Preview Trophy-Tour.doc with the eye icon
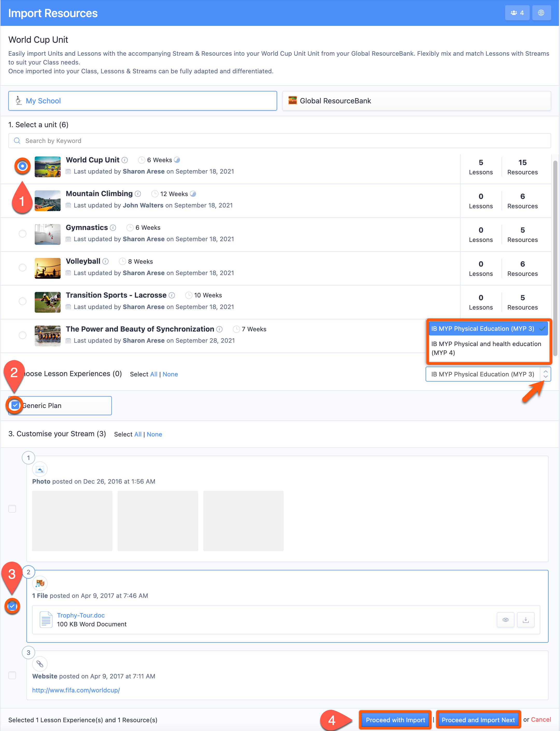The width and height of the screenshot is (560, 731). tap(505, 619)
